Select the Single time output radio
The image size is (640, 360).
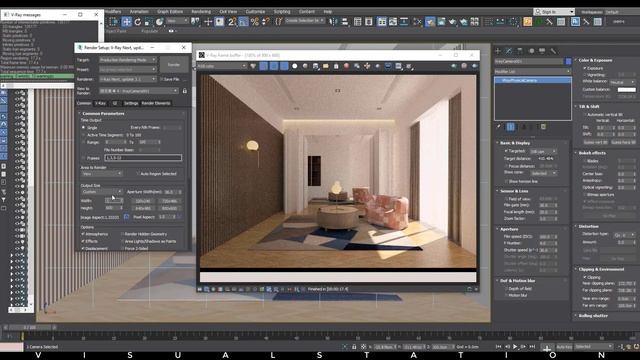click(84, 128)
